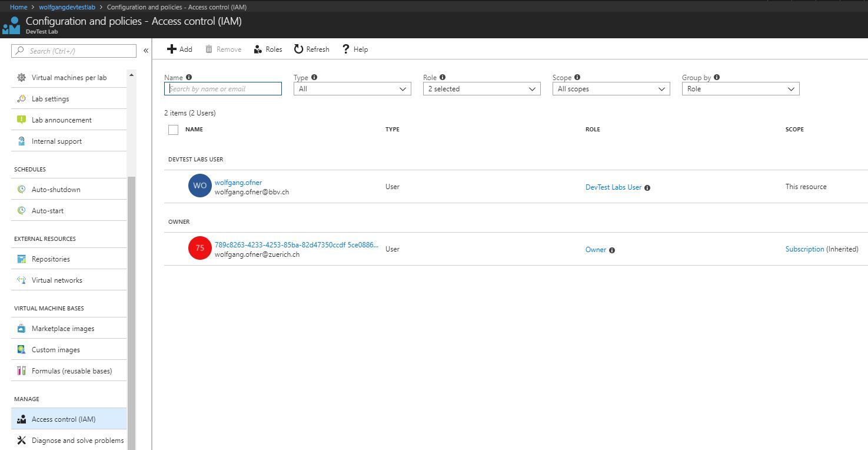The width and height of the screenshot is (868, 450).
Task: Click the red 75 user avatar
Action: click(200, 248)
